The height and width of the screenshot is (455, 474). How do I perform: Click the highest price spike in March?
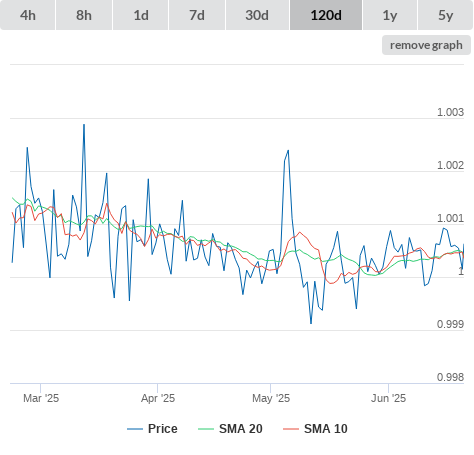pyautogui.click(x=84, y=125)
